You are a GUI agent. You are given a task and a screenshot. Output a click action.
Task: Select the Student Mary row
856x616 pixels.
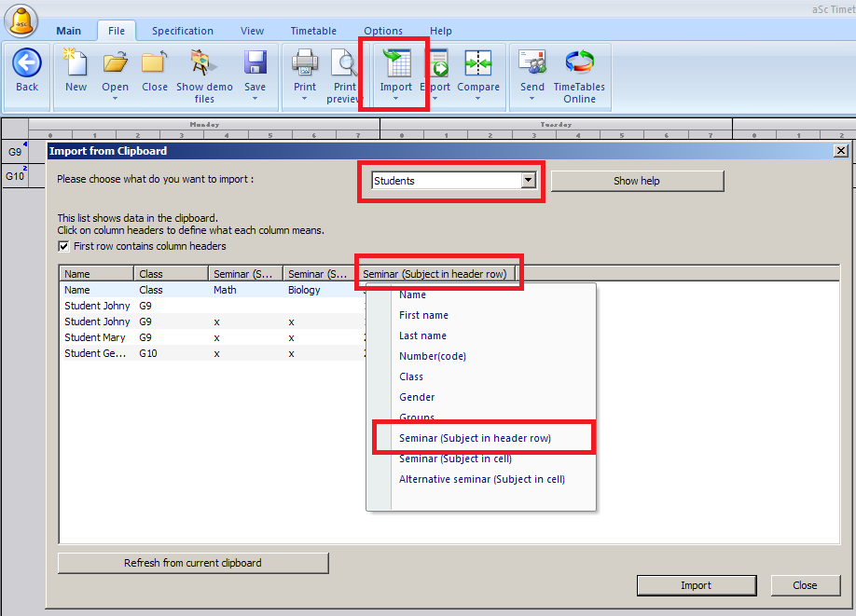coord(95,337)
